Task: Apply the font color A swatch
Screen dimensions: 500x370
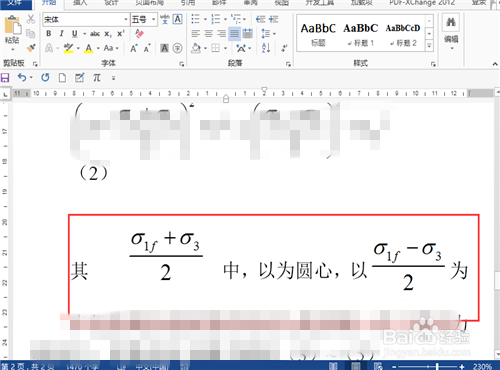Action: (x=89, y=48)
